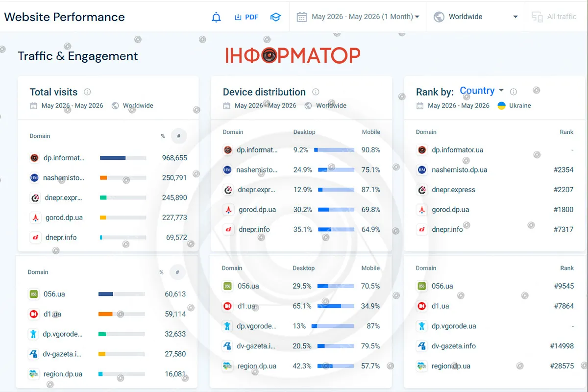Click the Total visits info icon
This screenshot has width=588, height=392.
pos(87,92)
